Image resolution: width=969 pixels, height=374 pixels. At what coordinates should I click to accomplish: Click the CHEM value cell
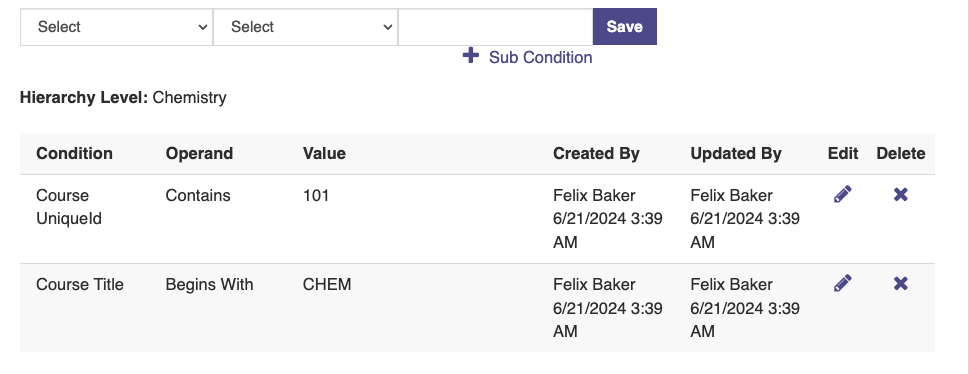327,284
